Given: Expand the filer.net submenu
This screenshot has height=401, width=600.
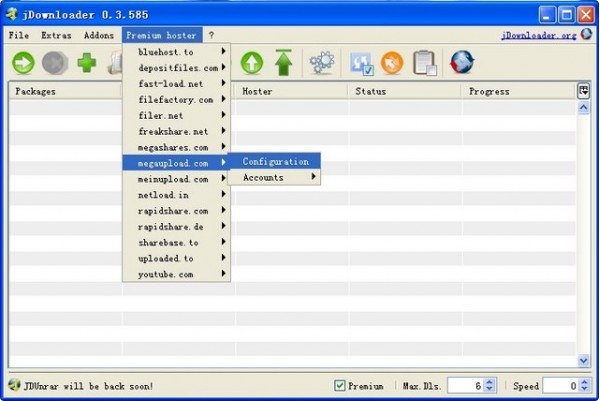Looking at the screenshot, I should pyautogui.click(x=176, y=115).
